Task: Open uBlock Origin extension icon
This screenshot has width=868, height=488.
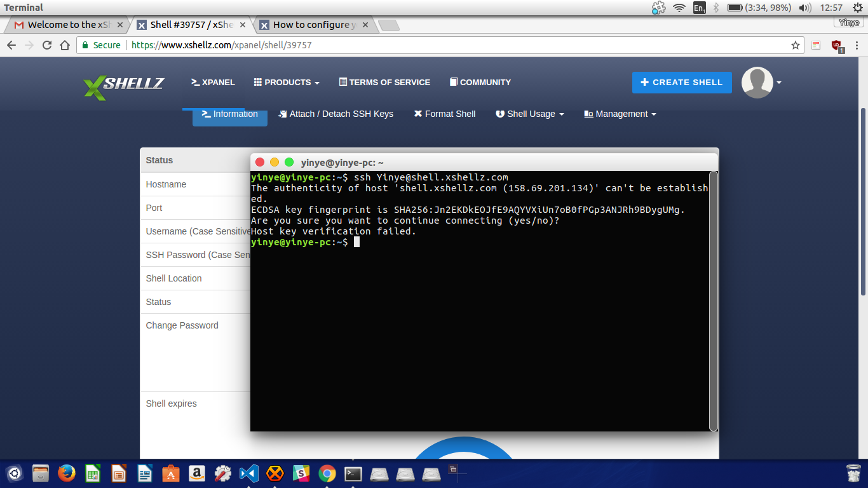Action: coord(837,46)
